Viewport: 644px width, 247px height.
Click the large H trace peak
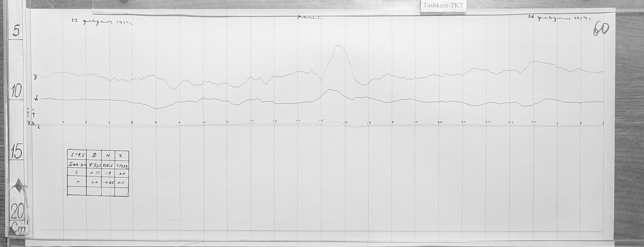pyautogui.click(x=339, y=46)
